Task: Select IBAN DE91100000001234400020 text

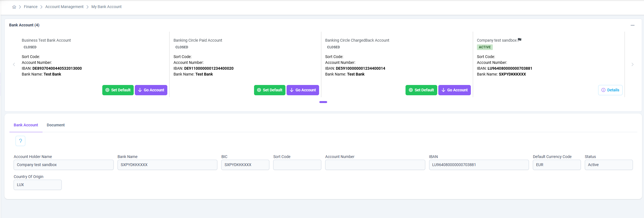Action: click(209, 68)
